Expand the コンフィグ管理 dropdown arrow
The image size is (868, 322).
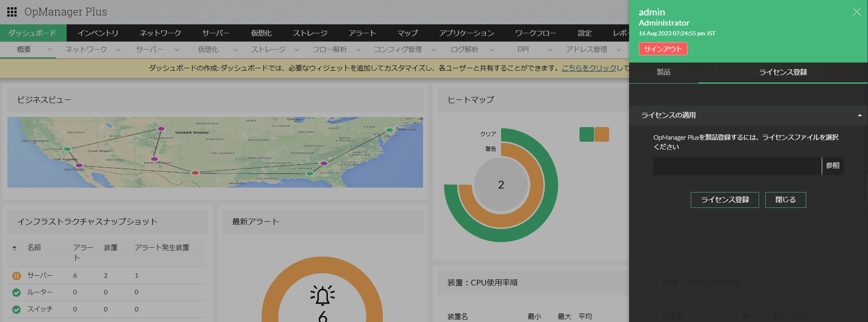[x=433, y=50]
